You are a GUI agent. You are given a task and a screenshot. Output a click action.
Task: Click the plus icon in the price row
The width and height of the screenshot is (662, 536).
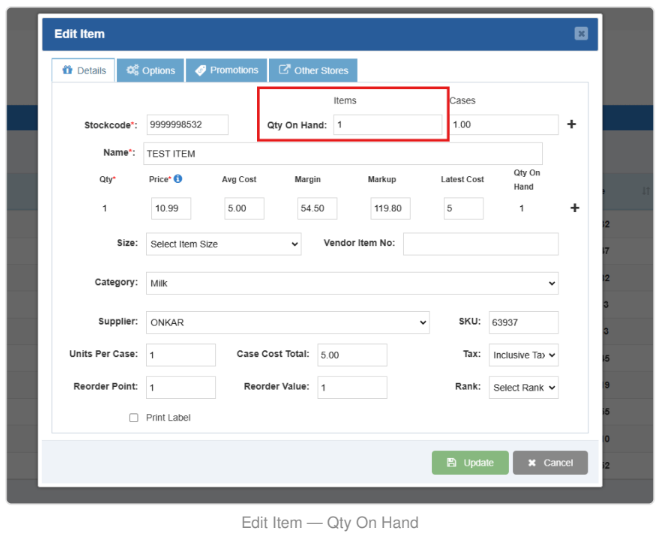574,208
